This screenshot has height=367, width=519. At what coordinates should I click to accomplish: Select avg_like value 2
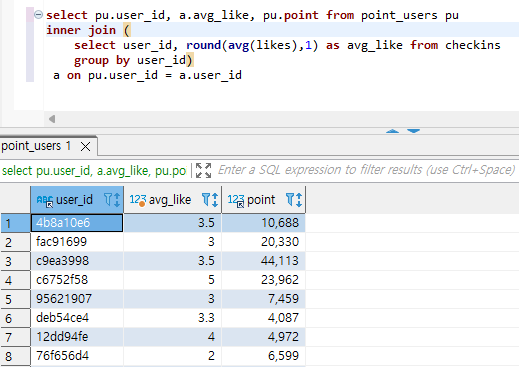[x=172, y=356]
